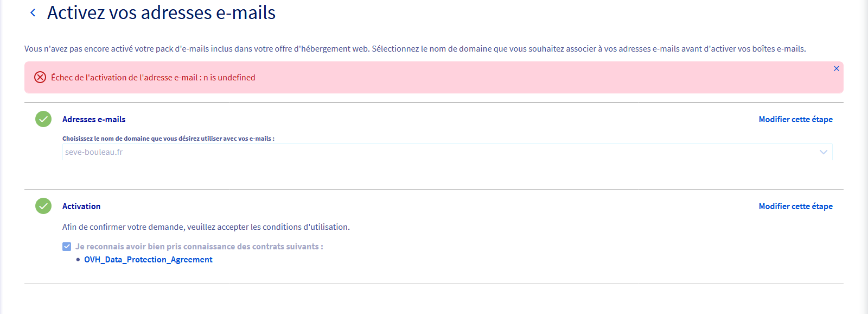Click the red error circle icon
This screenshot has height=314, width=868.
pos(40,77)
